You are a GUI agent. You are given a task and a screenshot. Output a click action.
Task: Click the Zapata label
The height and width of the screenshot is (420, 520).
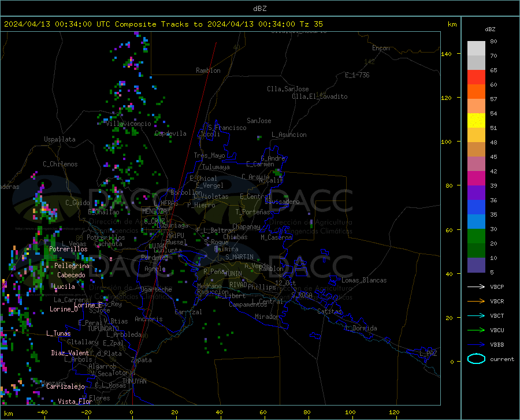142,360
